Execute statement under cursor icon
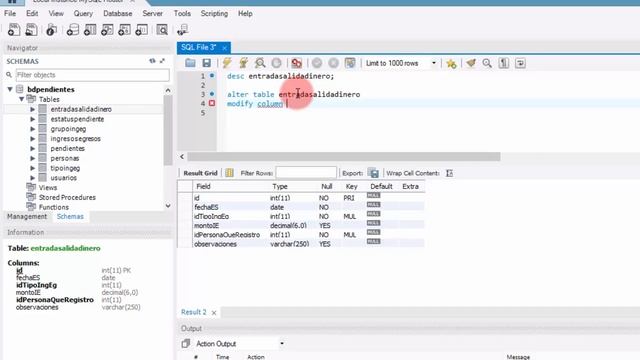 click(243, 63)
